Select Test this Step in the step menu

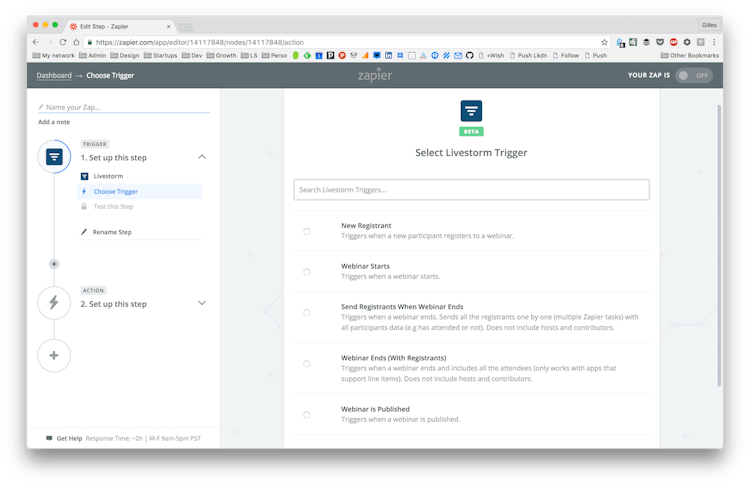[x=113, y=206]
